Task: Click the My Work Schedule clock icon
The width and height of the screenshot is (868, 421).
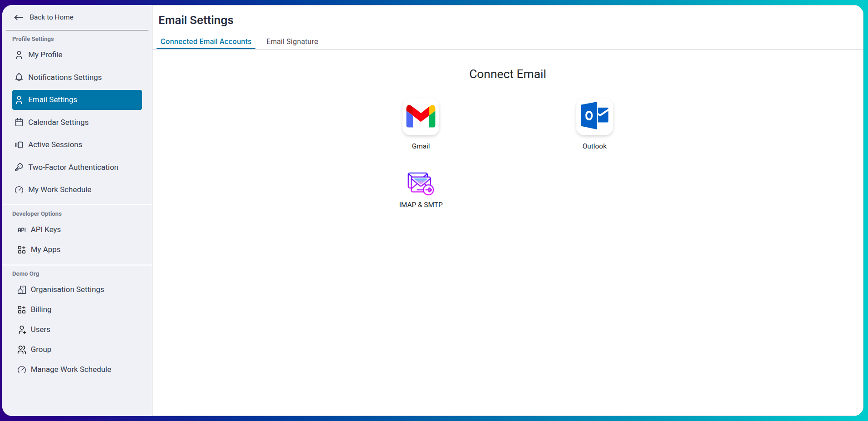Action: point(19,190)
